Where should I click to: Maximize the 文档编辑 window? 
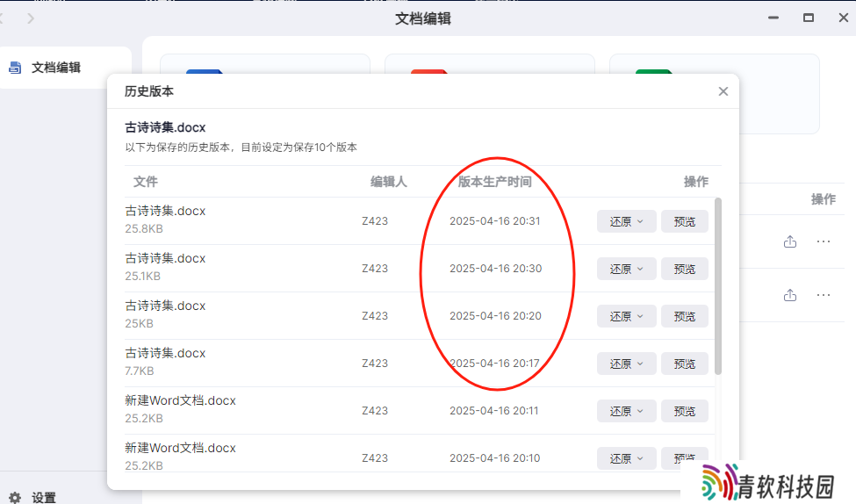pos(809,18)
